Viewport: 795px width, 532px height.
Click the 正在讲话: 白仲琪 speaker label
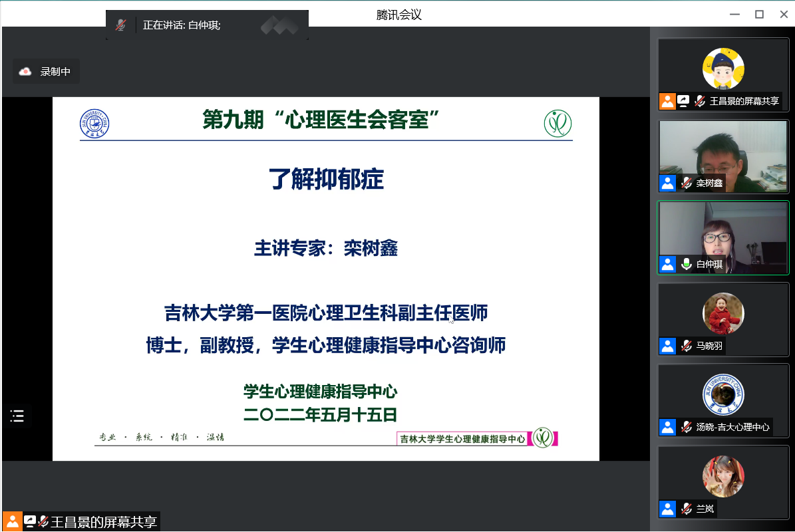click(x=182, y=25)
